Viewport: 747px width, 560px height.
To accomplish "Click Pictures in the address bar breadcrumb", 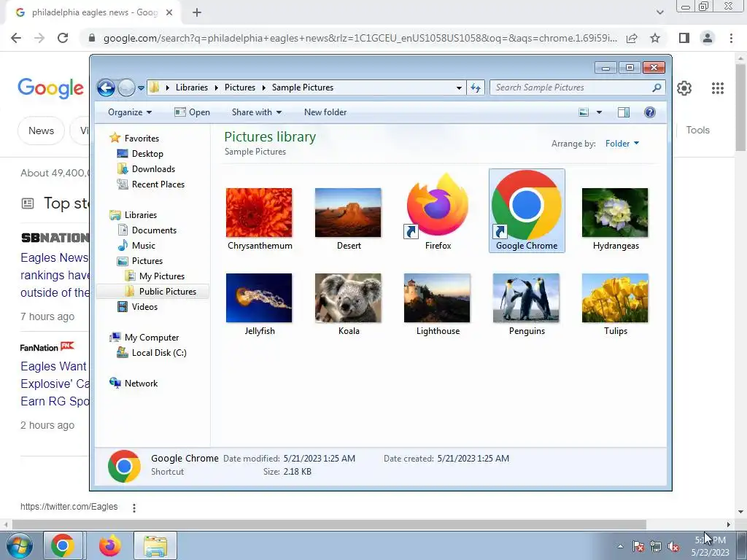I will pos(239,87).
